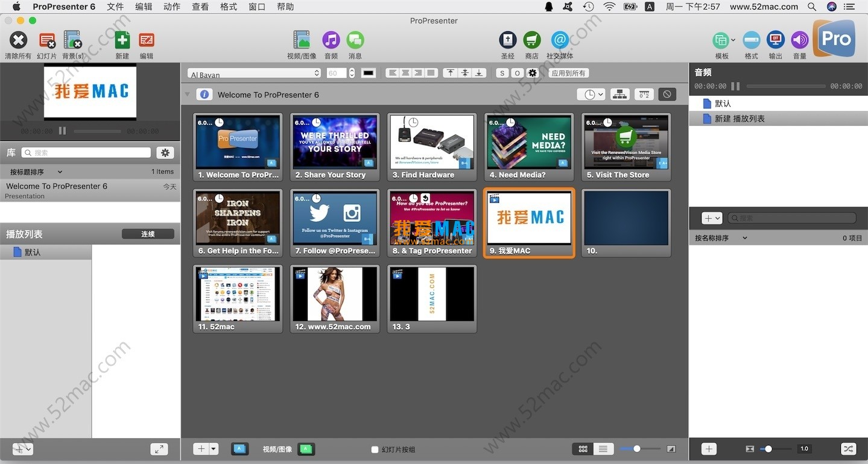Viewport: 868px width, 464px height.
Task: Open the 圣经 Bible icon
Action: tap(508, 40)
